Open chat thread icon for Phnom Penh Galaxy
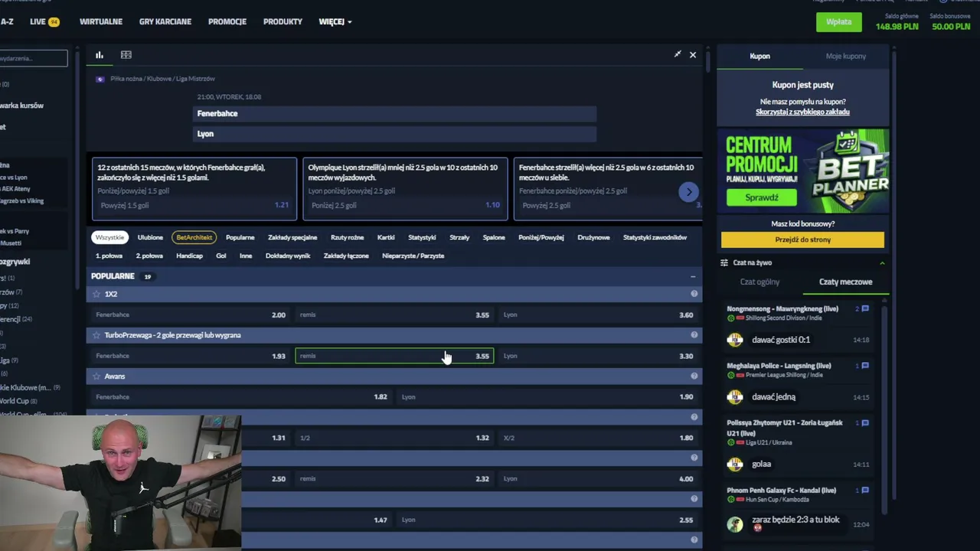Image resolution: width=980 pixels, height=551 pixels. [865, 491]
